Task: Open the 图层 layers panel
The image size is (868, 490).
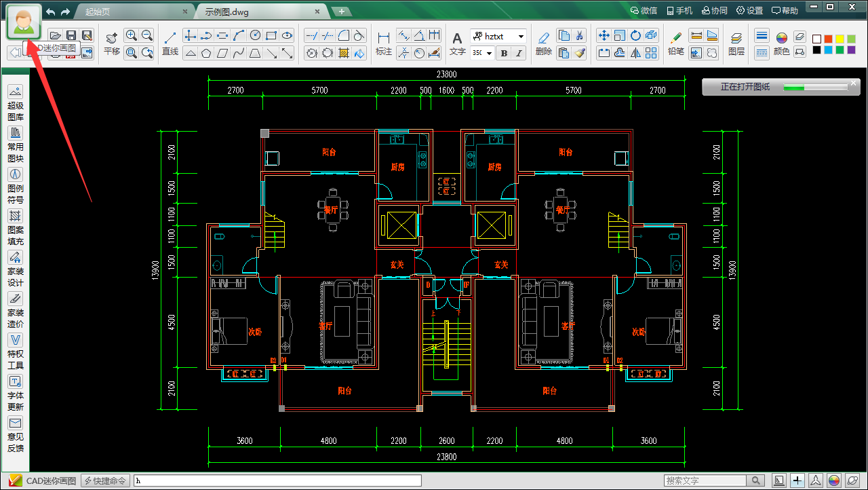Action: [736, 42]
